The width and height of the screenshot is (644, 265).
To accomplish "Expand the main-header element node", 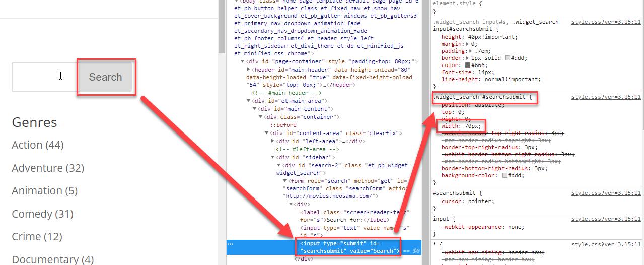I will (x=249, y=70).
